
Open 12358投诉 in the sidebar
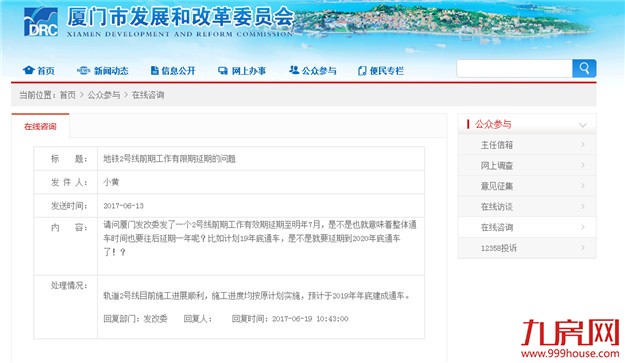point(498,248)
